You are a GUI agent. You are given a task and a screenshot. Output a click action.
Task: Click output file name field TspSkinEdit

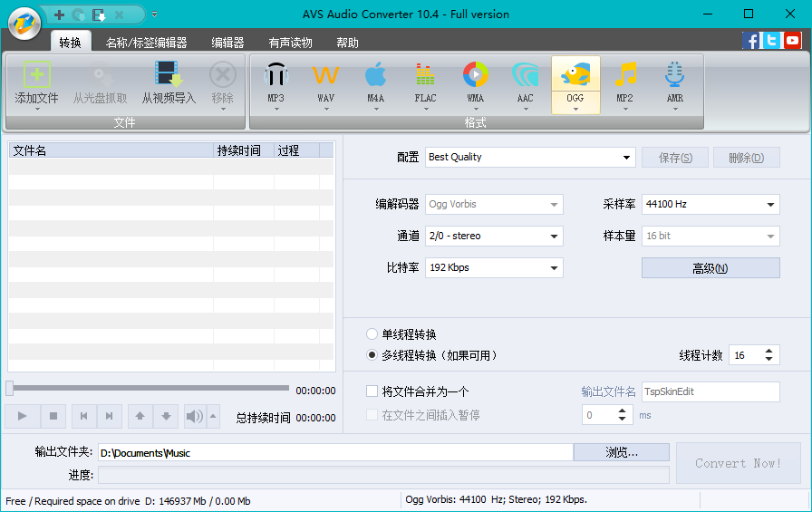click(710, 391)
